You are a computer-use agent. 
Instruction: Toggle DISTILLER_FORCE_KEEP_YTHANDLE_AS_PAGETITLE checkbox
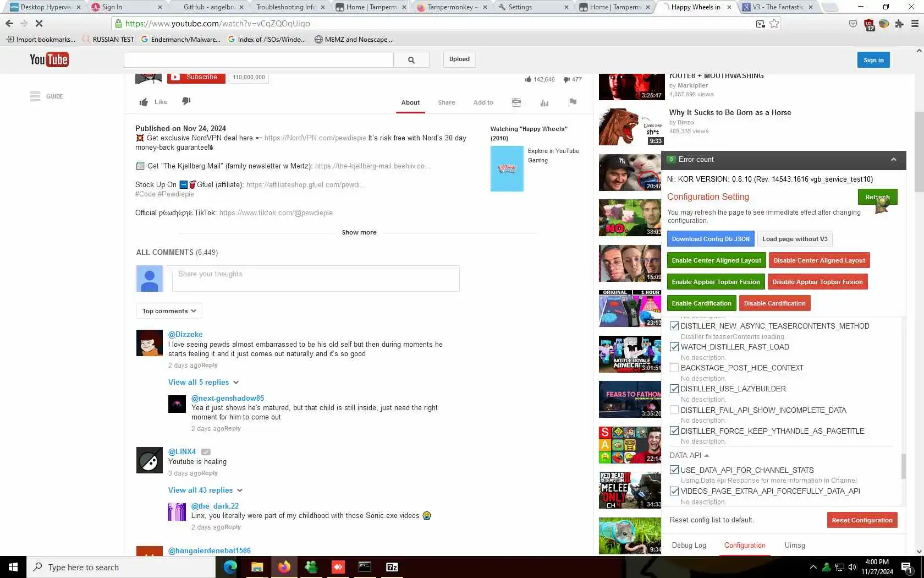(x=674, y=431)
